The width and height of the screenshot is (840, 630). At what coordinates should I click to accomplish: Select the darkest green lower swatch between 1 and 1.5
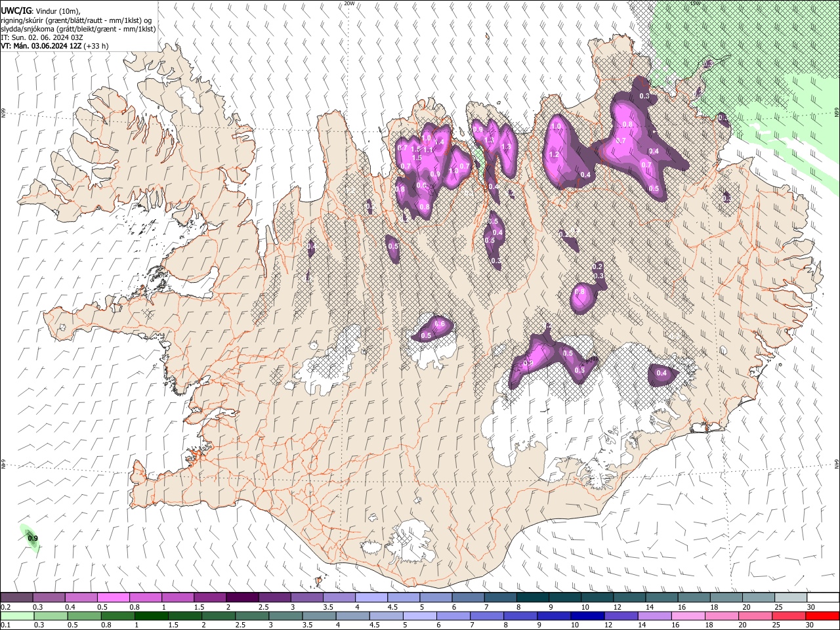click(152, 616)
